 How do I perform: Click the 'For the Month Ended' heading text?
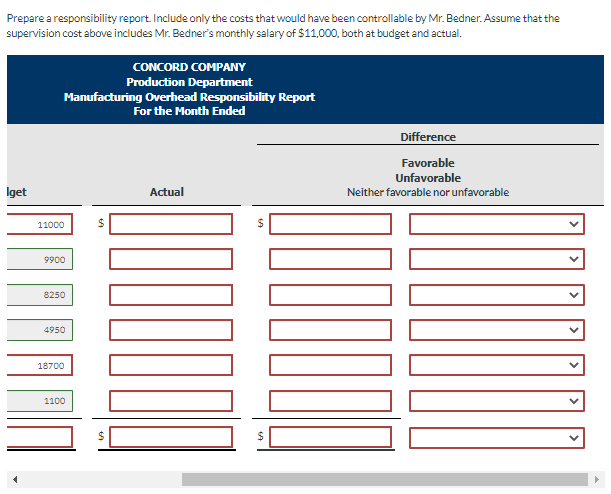189,111
